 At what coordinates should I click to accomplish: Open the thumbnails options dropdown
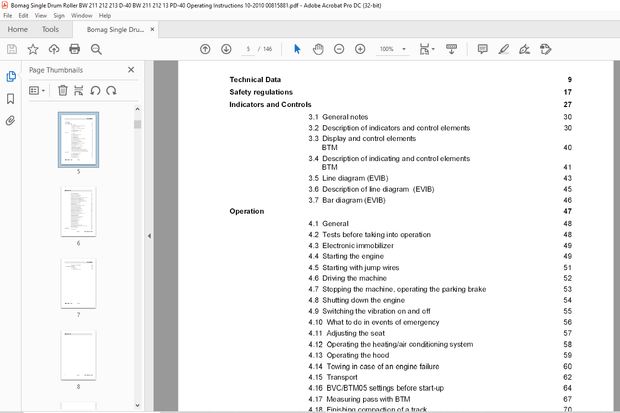37,91
